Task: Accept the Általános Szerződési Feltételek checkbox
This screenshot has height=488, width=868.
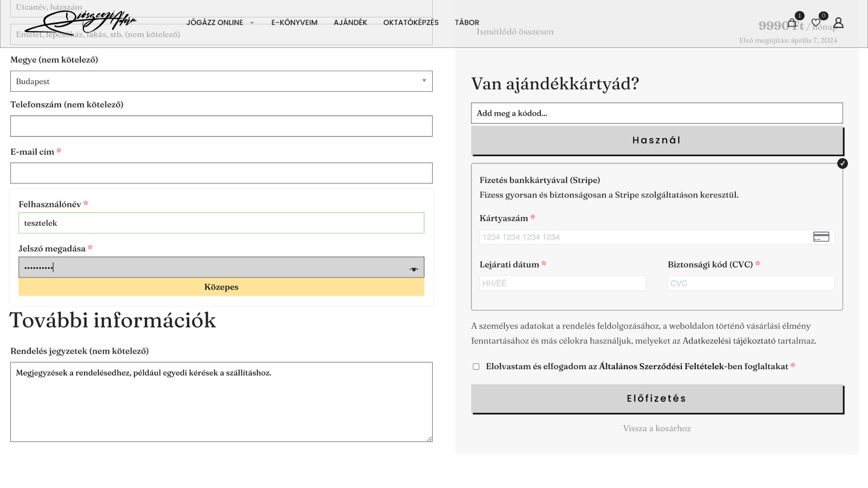Action: 476,366
